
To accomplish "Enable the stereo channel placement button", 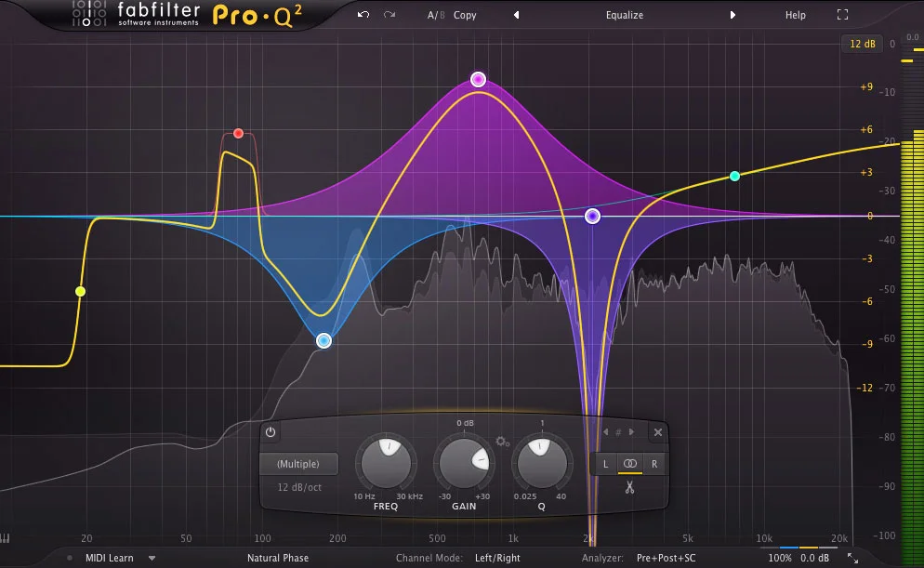I will (x=629, y=464).
